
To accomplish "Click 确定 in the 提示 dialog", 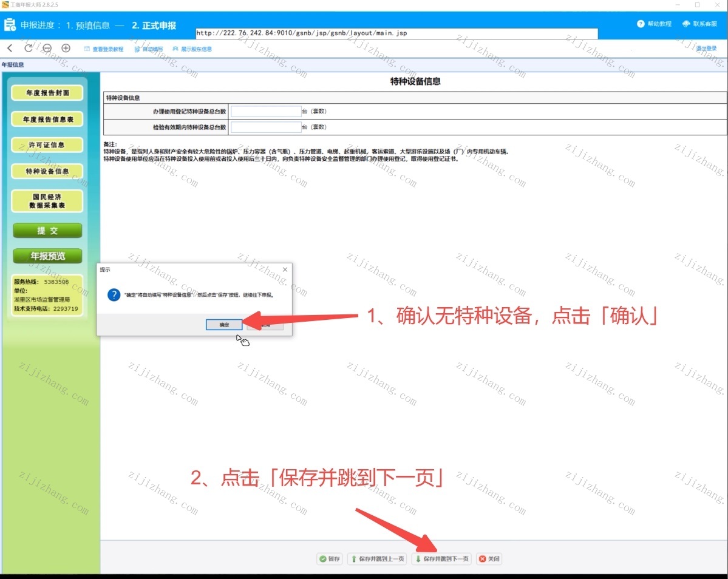I will [x=224, y=325].
